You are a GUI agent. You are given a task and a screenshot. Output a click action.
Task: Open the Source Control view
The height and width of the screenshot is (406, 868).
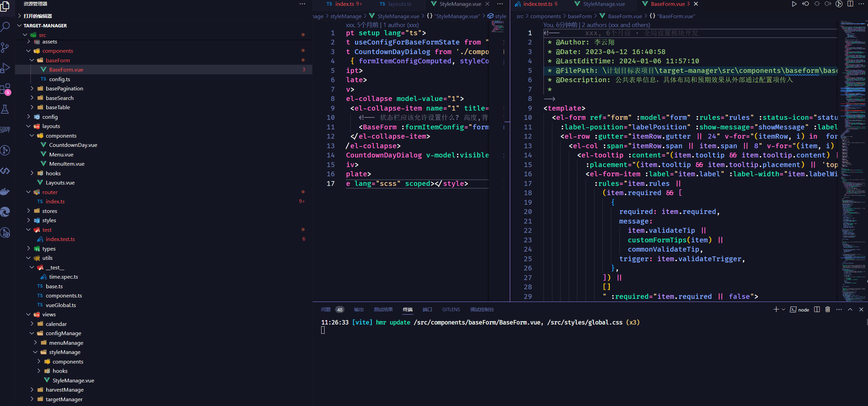pos(5,47)
